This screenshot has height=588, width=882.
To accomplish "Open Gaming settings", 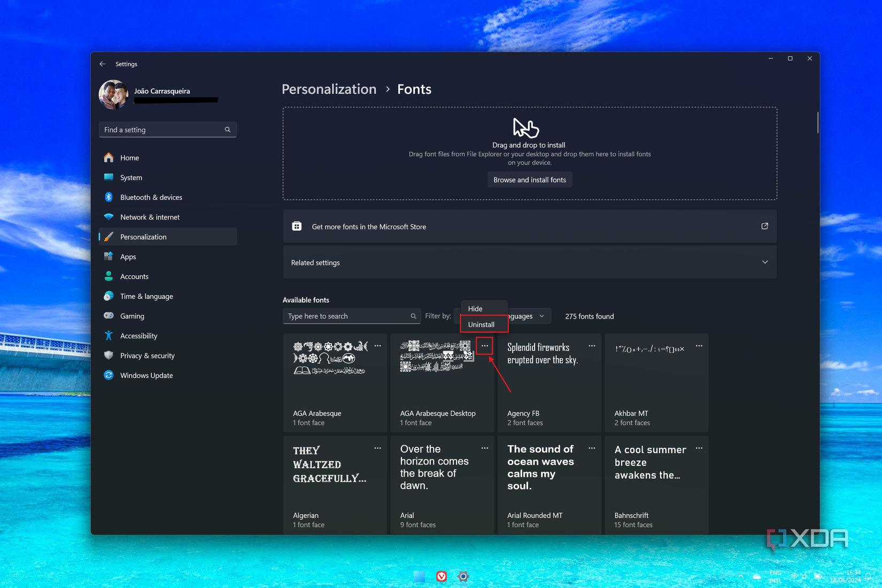I will 132,316.
